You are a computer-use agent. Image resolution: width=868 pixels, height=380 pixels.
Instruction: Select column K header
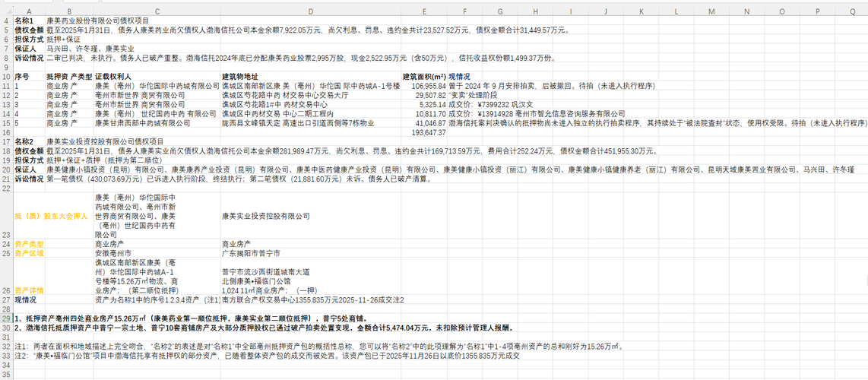[x=641, y=11]
